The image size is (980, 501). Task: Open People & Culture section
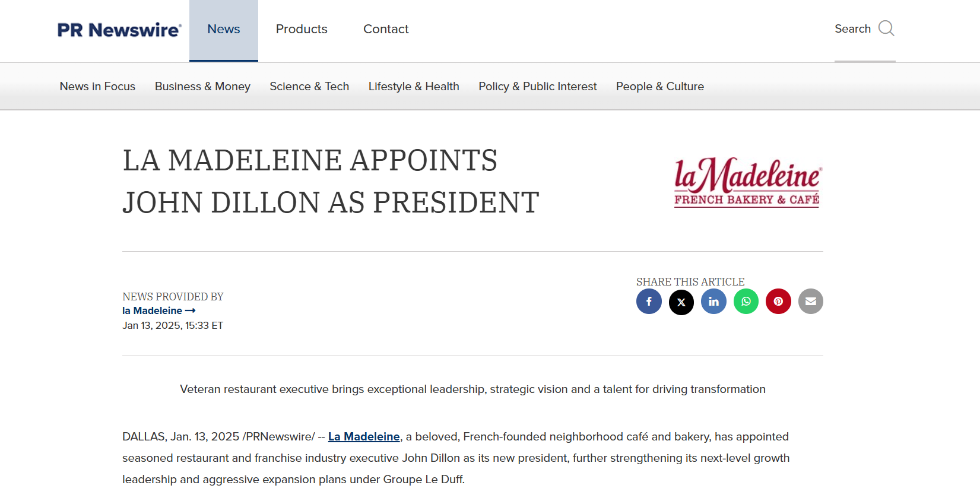pyautogui.click(x=660, y=86)
